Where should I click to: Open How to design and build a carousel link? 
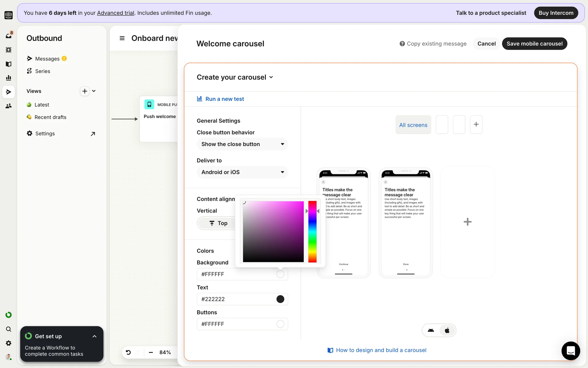(381, 350)
